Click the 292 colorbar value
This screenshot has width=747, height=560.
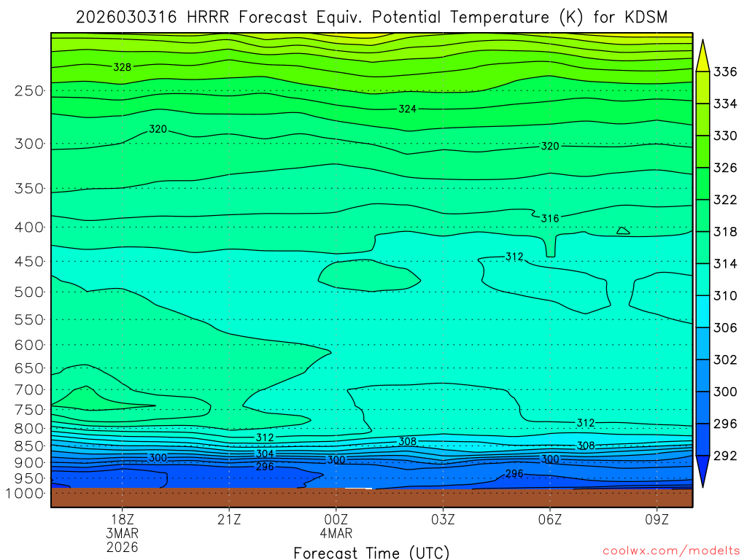point(725,456)
